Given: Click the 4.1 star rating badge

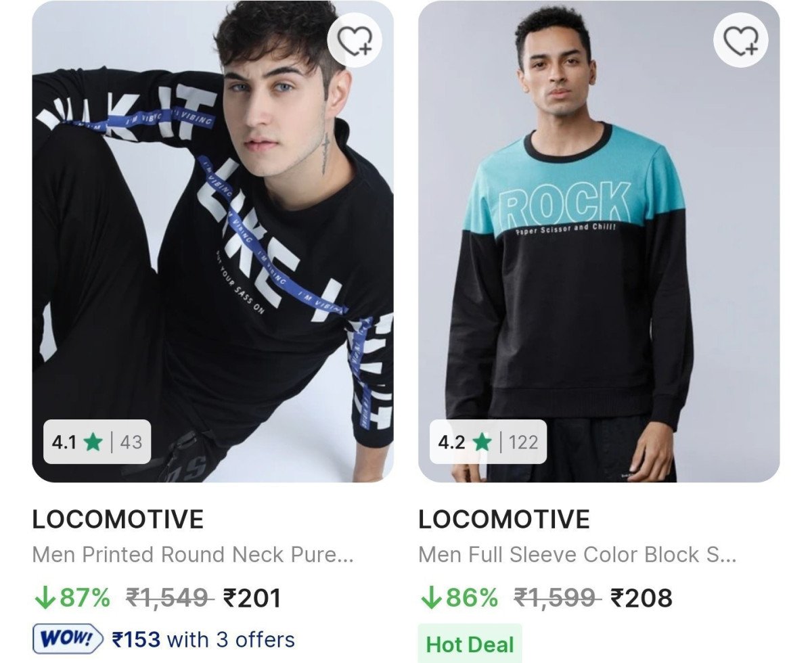Looking at the screenshot, I should (97, 442).
